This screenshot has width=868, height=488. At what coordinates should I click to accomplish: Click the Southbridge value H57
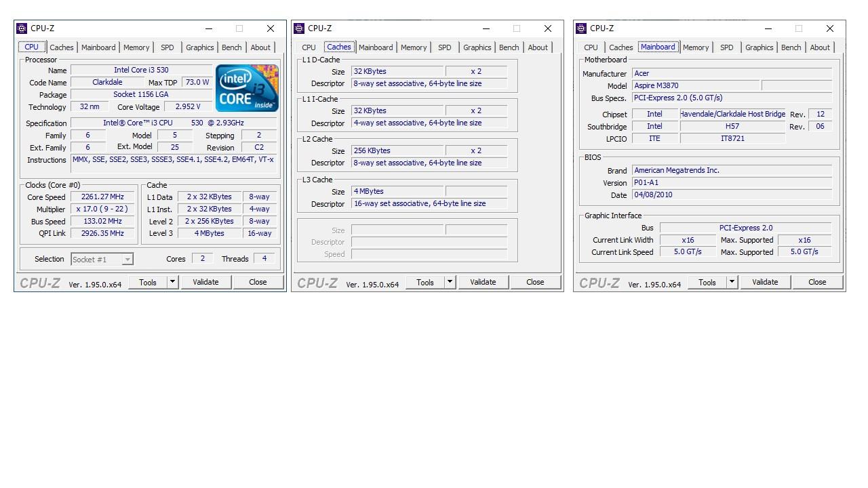tap(732, 126)
